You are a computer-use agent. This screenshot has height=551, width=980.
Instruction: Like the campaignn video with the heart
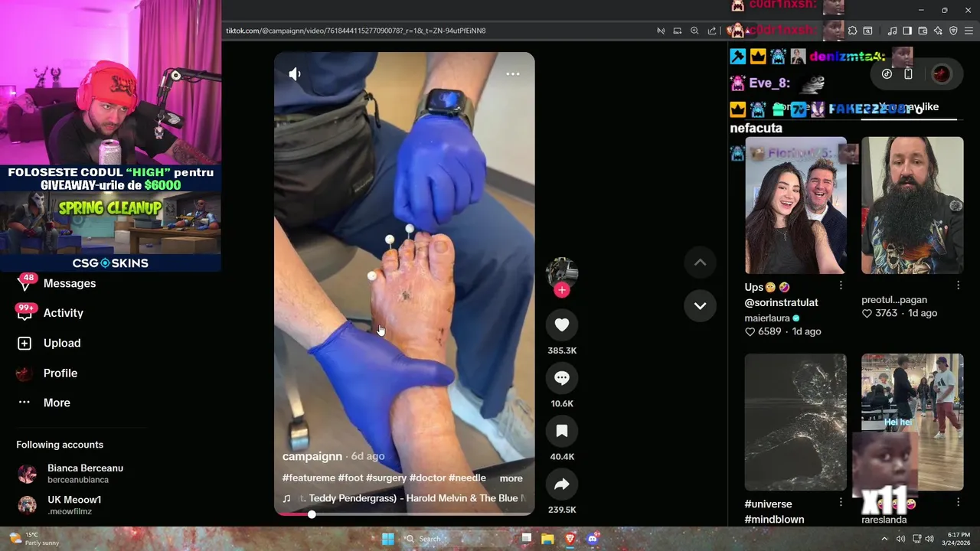561,325
